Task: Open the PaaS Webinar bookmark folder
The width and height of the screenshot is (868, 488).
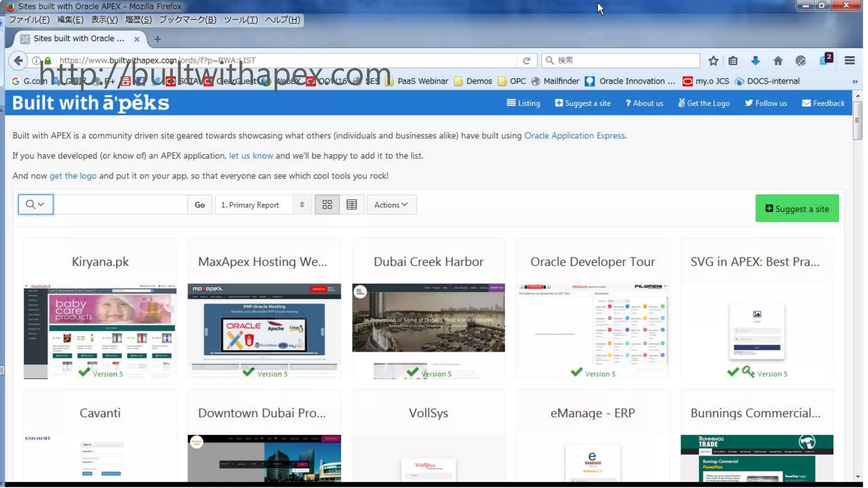Action: (x=417, y=81)
